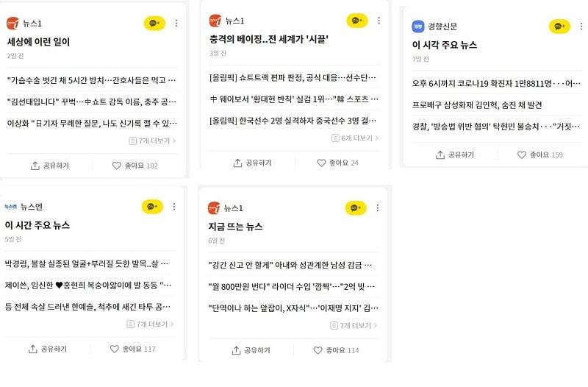This screenshot has width=588, height=387.
Task: Like the 세상에 이런 일이 card (좋아요 102)
Action: click(117, 166)
